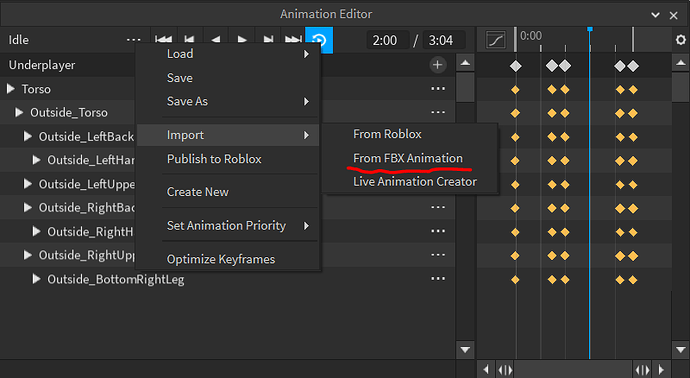The image size is (690, 378).
Task: Edit the current time field 2:00
Action: point(387,40)
